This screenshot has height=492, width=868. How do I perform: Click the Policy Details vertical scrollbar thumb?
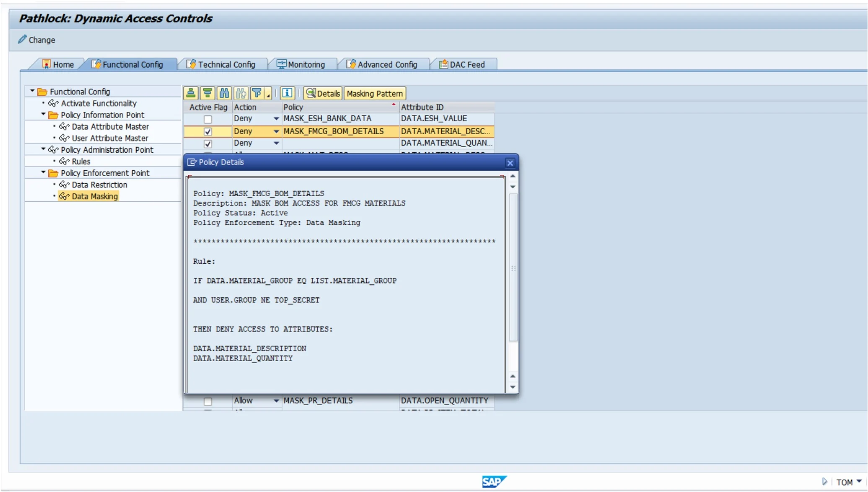coord(513,268)
